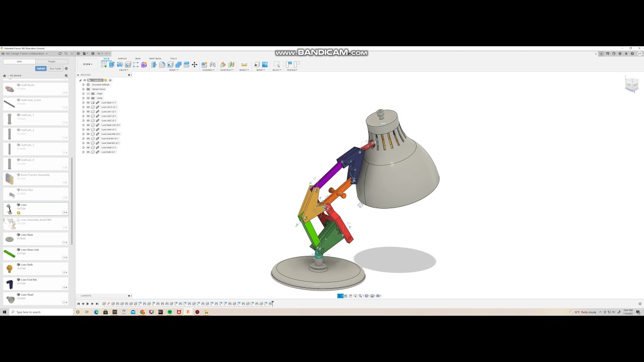Select the window Select tool icon
The height and width of the screenshot is (362, 644).
pyautogui.click(x=276, y=64)
